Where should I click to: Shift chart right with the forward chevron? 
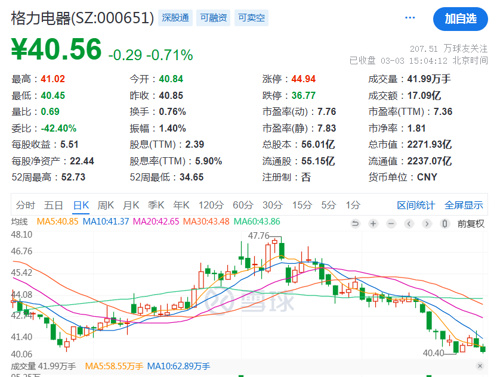(427, 224)
